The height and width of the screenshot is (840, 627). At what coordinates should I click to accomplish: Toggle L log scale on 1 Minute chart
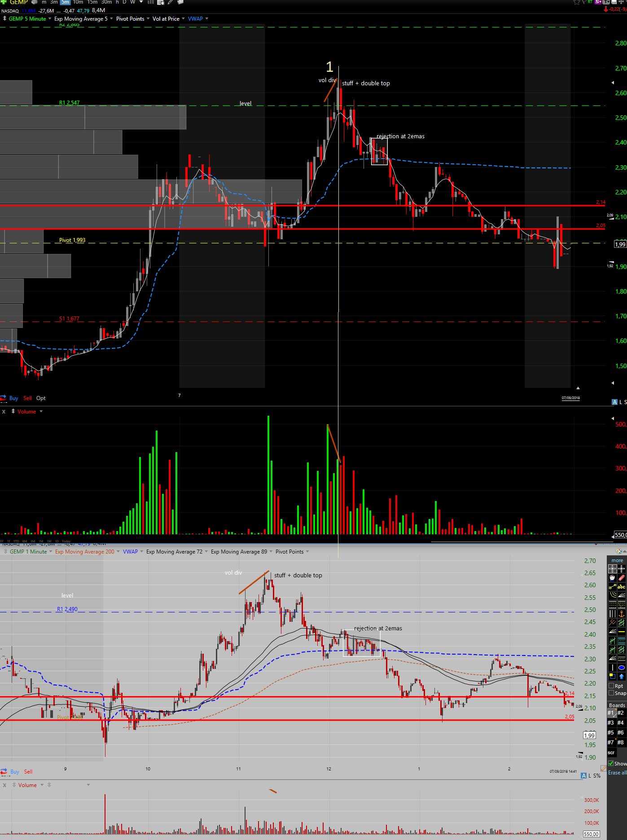(x=590, y=775)
